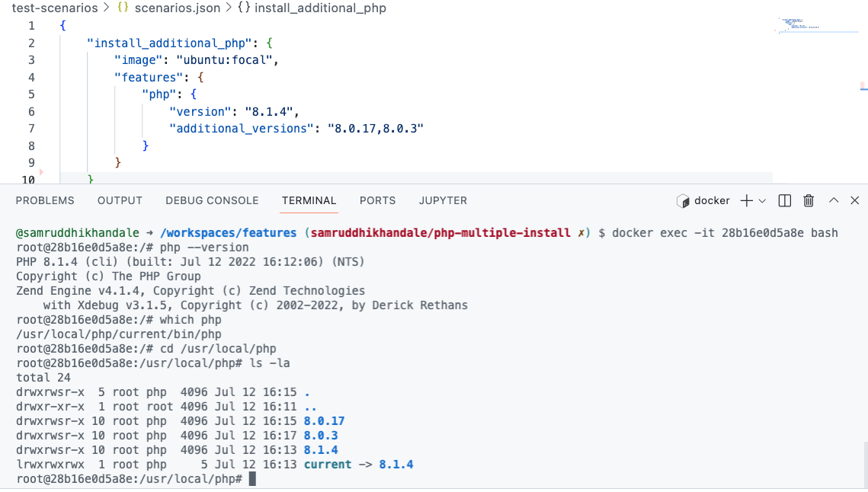Switch to the PORTS tab
Image resolution: width=868 pixels, height=492 pixels.
tap(377, 201)
